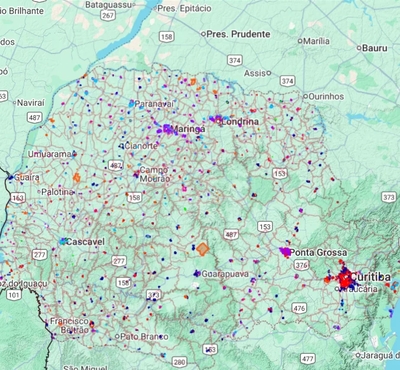400x370 pixels.
Task: Click the Ourinhos label
Action: click(x=326, y=96)
